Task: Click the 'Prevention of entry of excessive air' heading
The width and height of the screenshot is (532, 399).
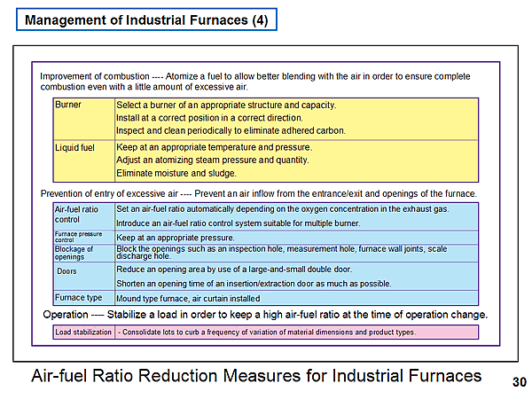Action: point(259,193)
